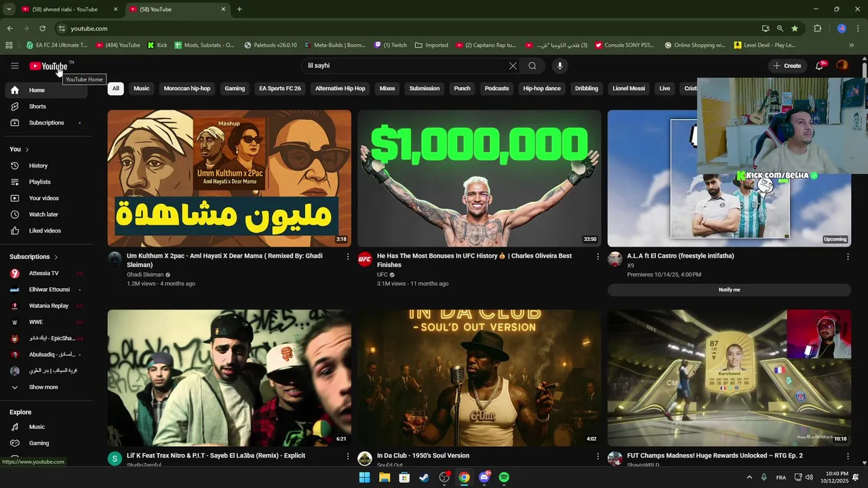Open Steam from the taskbar
The image size is (868, 488).
[x=424, y=477]
